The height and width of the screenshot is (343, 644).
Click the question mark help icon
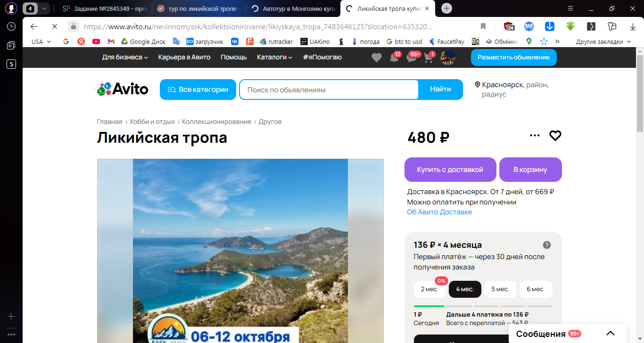click(547, 245)
